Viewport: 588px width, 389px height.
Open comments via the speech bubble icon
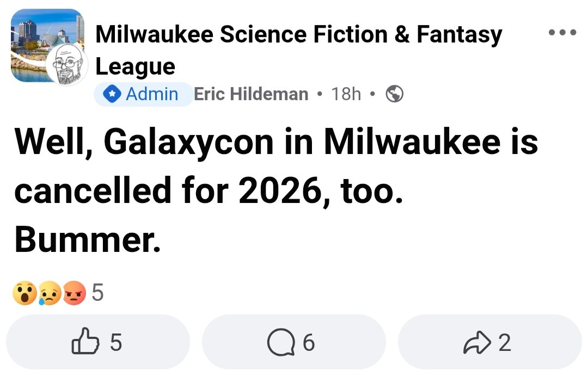coord(281,343)
